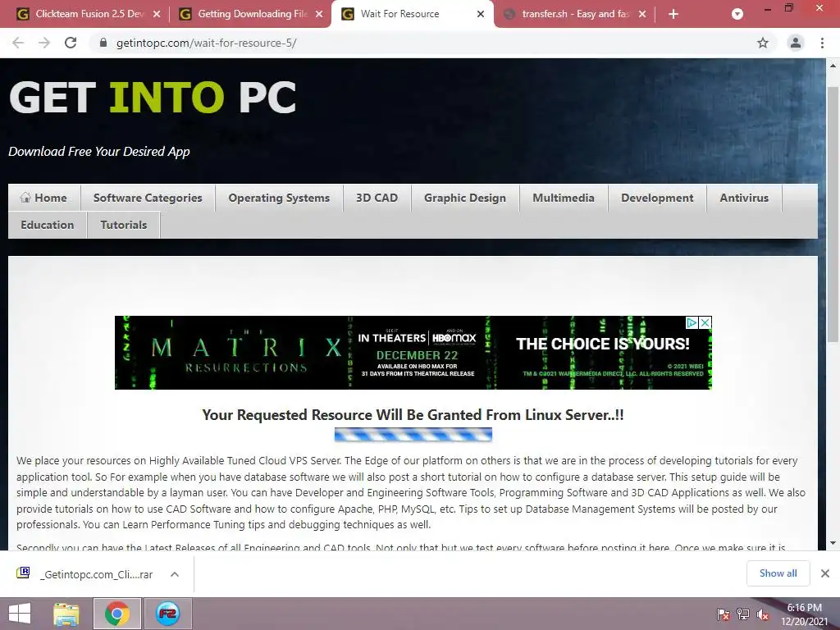View site info via the lock icon
The width and height of the screenshot is (840, 630).
point(103,43)
